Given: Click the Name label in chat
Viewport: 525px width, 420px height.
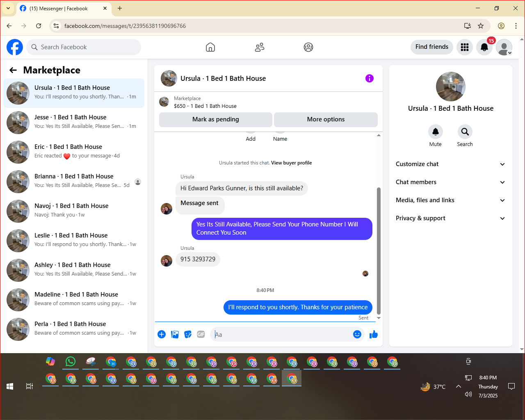Looking at the screenshot, I should [x=280, y=139].
